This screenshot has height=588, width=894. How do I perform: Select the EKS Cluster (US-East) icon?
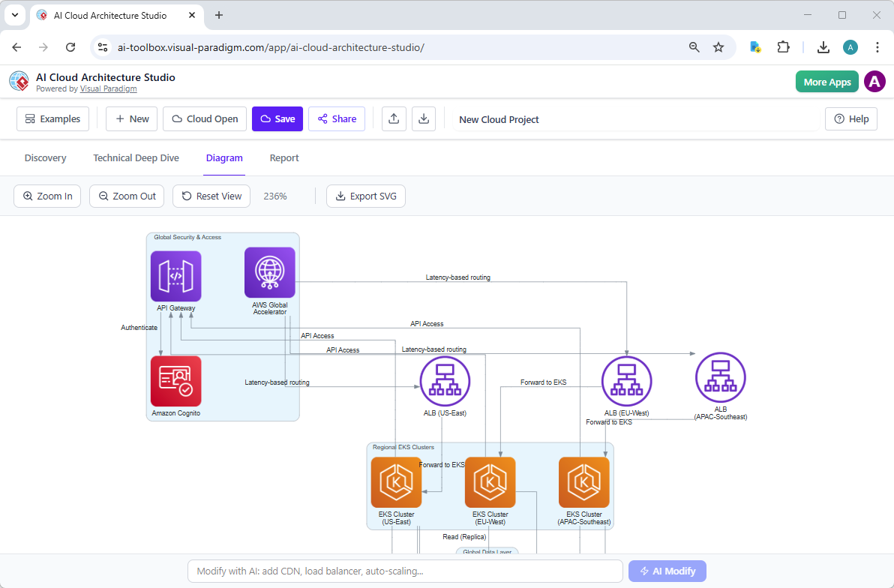coord(396,483)
